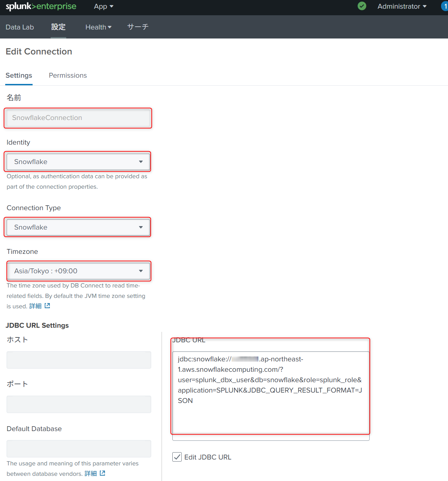Click the ホスト input field
Viewport: 448px width, 481px height.
click(79, 360)
